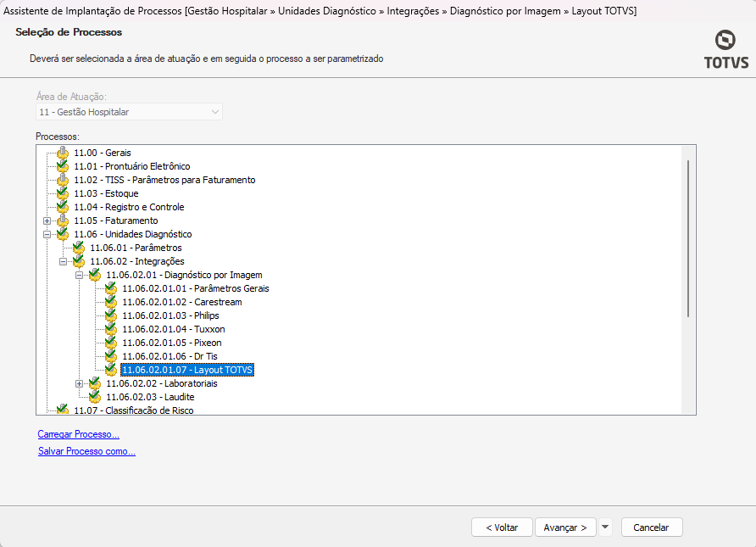Image resolution: width=756 pixels, height=547 pixels.
Task: Select highlighted 11.06.02.01.07 - Layout TOTVS label
Action: click(x=187, y=370)
